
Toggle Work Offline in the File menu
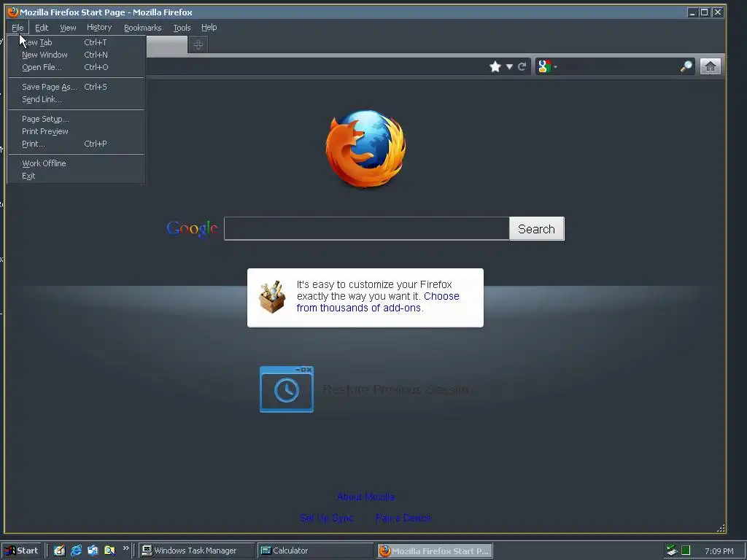(76, 163)
